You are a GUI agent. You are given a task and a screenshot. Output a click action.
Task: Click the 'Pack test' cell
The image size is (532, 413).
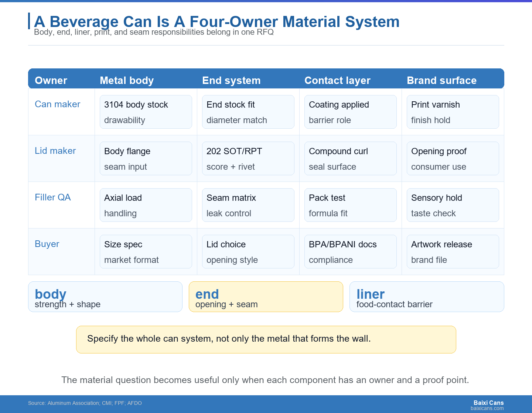pyautogui.click(x=351, y=205)
